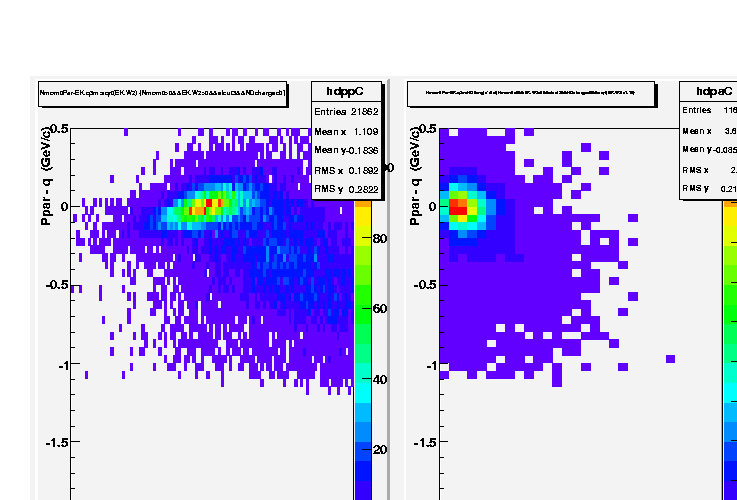Click the "20" label on left color palette
This screenshot has height=500, width=737.
click(380, 450)
